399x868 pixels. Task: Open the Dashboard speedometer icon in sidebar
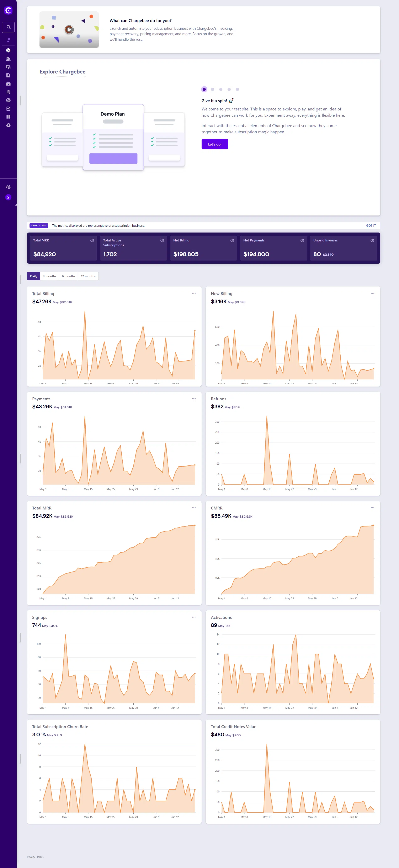point(8,50)
